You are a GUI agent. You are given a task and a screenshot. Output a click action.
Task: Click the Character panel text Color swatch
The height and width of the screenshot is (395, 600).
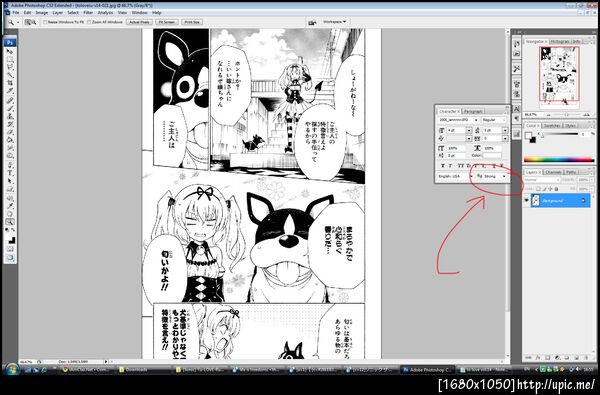(492, 155)
